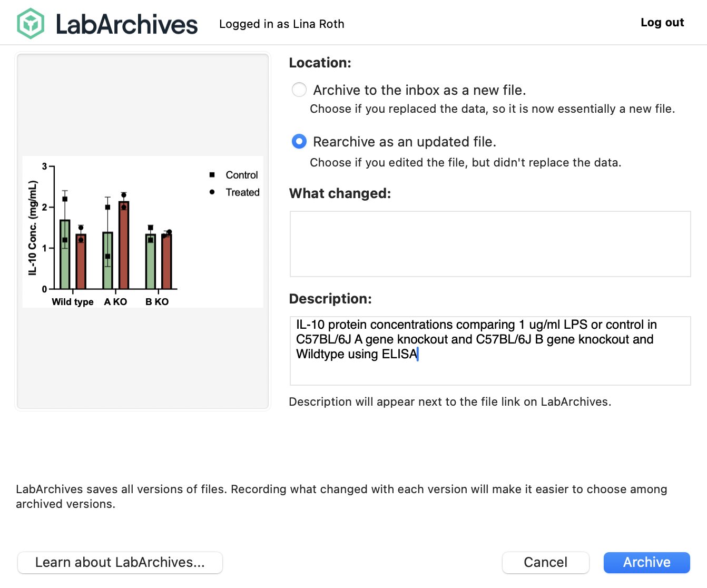Click the LabArchives hexagon logo icon
The image size is (707, 588).
[x=31, y=24]
